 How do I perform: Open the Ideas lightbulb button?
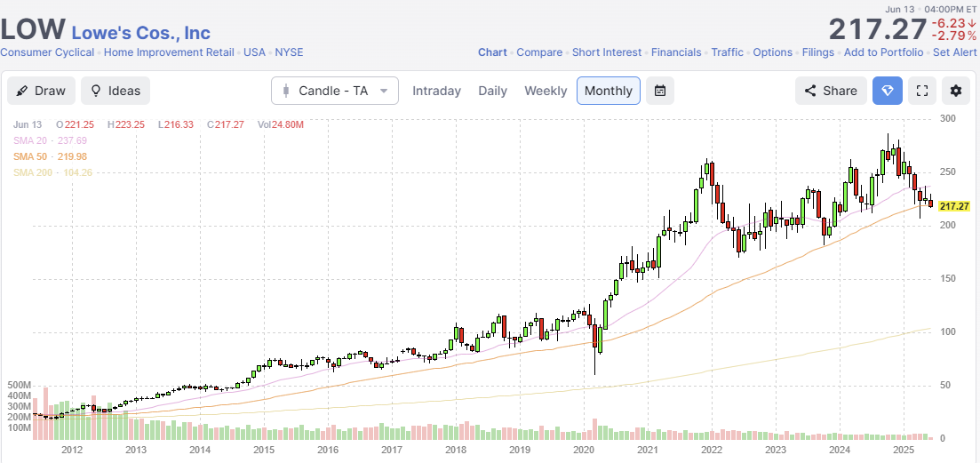(116, 91)
